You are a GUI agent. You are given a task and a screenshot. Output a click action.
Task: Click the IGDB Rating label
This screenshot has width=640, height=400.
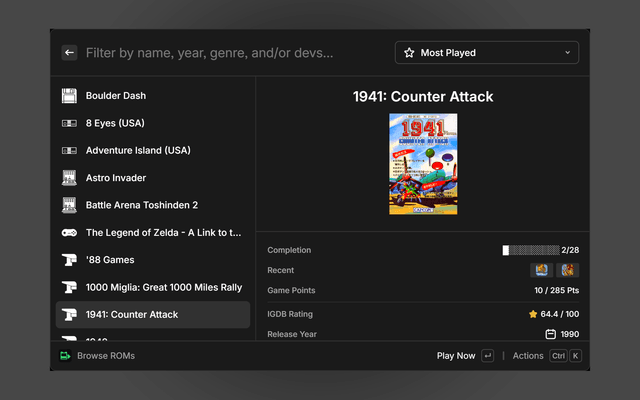[290, 314]
